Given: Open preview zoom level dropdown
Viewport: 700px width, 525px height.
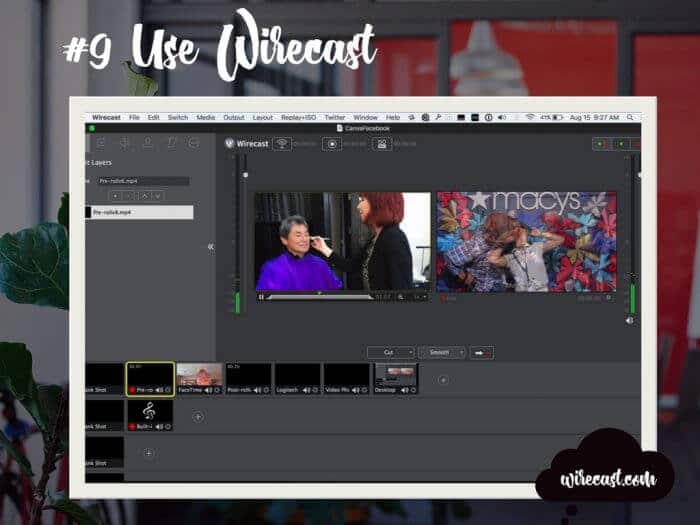Looking at the screenshot, I should point(418,297).
